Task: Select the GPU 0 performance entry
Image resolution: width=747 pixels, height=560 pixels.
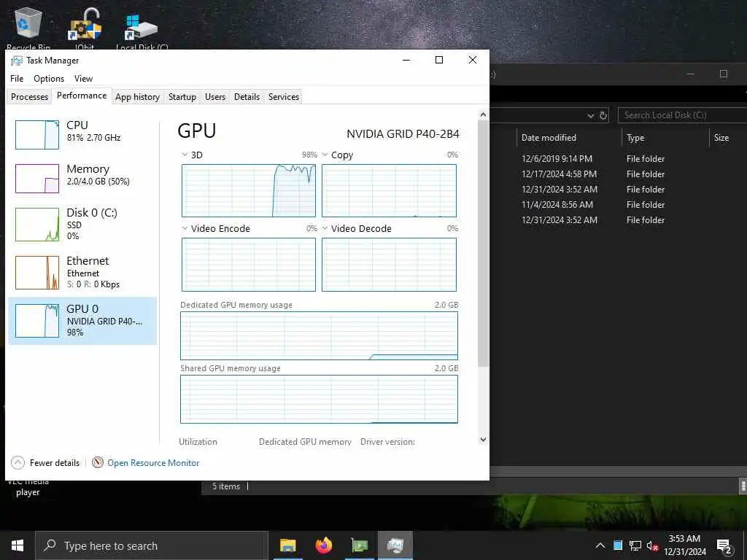Action: [82, 321]
